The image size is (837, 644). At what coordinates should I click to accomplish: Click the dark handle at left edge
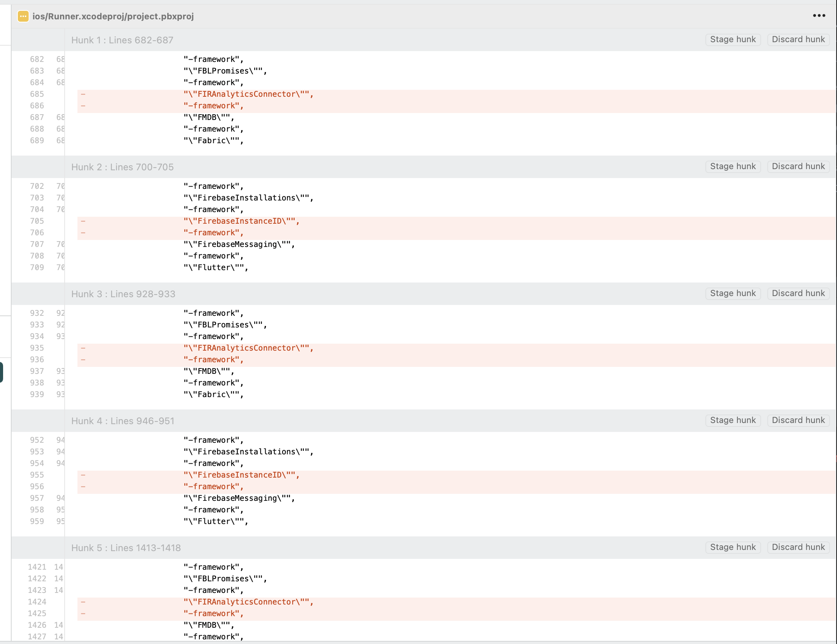[2, 372]
